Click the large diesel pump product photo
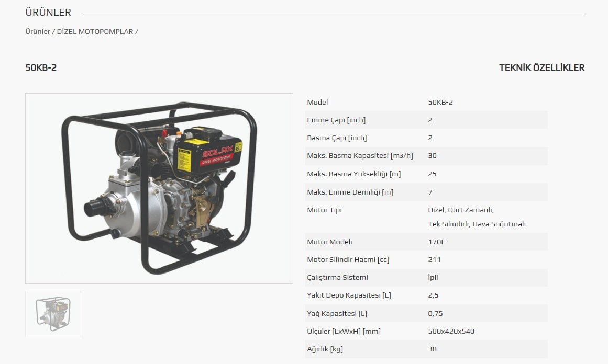Image resolution: width=608 pixels, height=364 pixels. coord(159,188)
